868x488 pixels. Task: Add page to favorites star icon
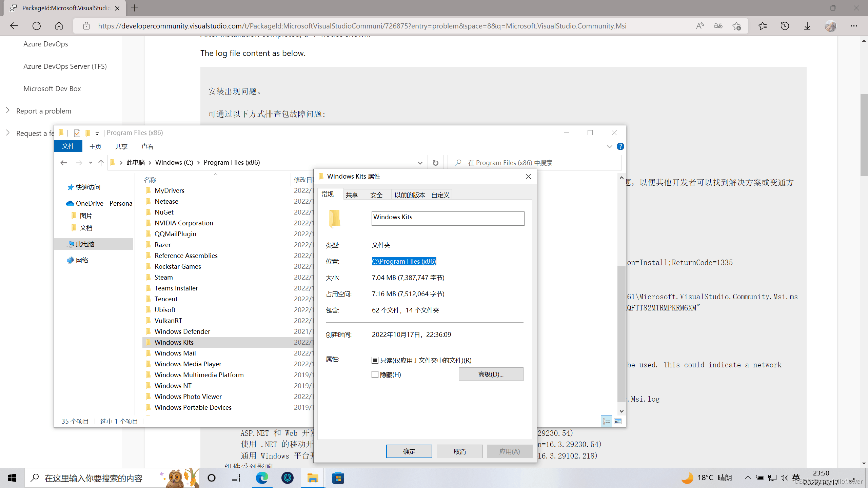tap(736, 26)
